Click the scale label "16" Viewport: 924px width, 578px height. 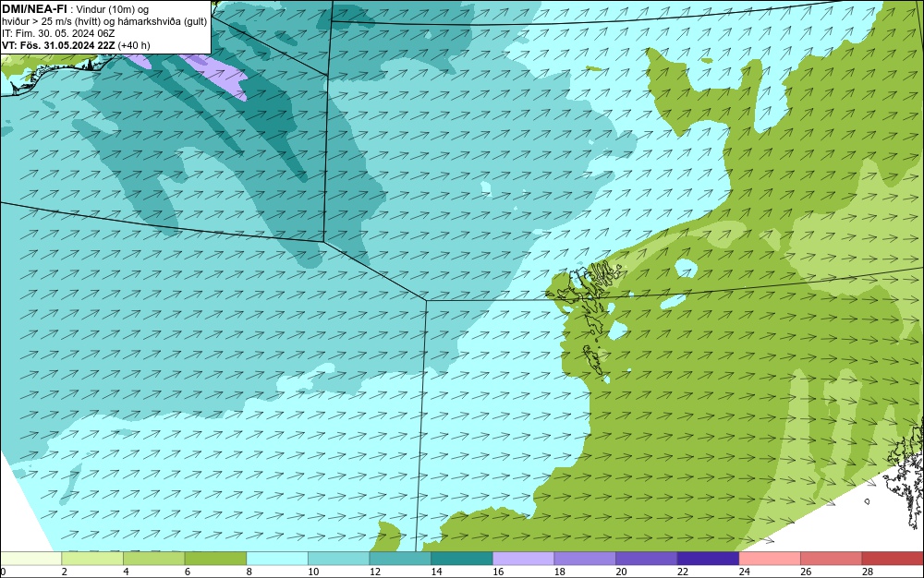coord(498,572)
